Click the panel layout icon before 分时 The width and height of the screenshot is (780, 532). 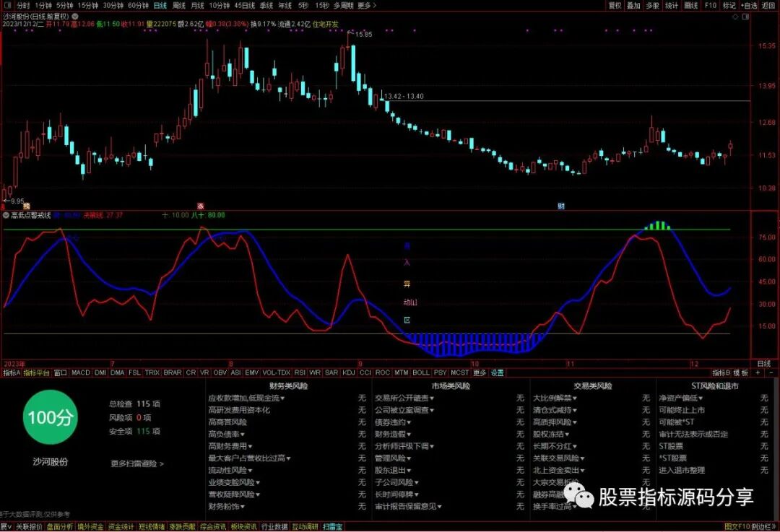tap(7, 6)
